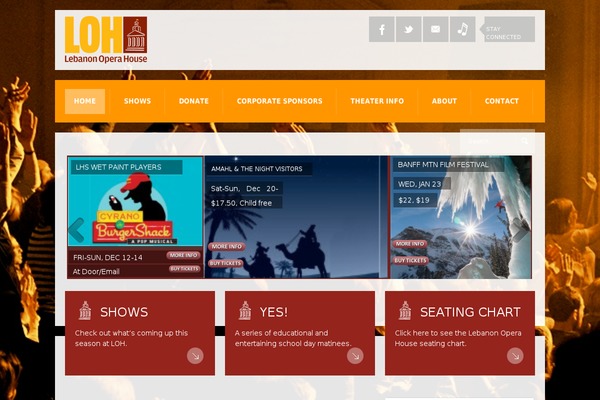Advance slider with right arrow
Image resolution: width=600 pixels, height=400 pixels.
point(521,230)
